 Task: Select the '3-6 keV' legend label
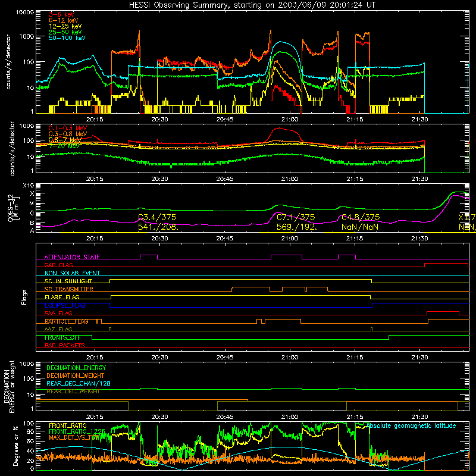62,14
